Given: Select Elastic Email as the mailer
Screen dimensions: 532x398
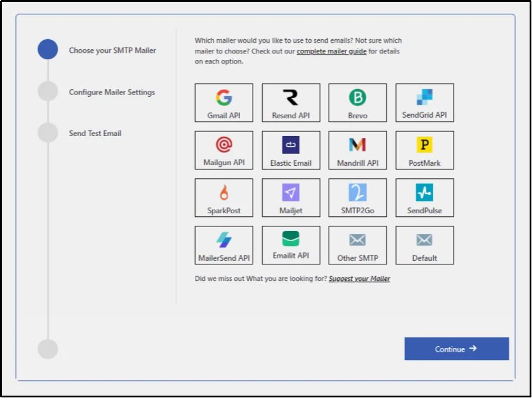Looking at the screenshot, I should pos(291,150).
